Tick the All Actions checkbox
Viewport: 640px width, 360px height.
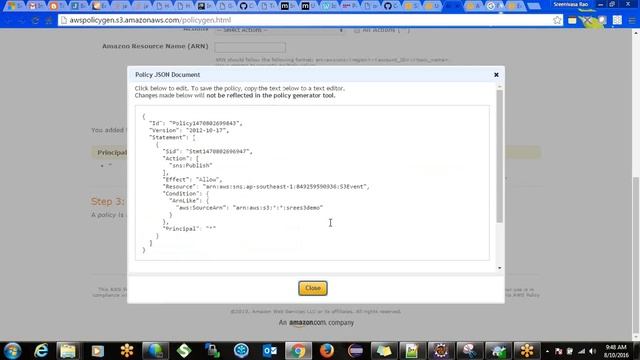click(357, 30)
